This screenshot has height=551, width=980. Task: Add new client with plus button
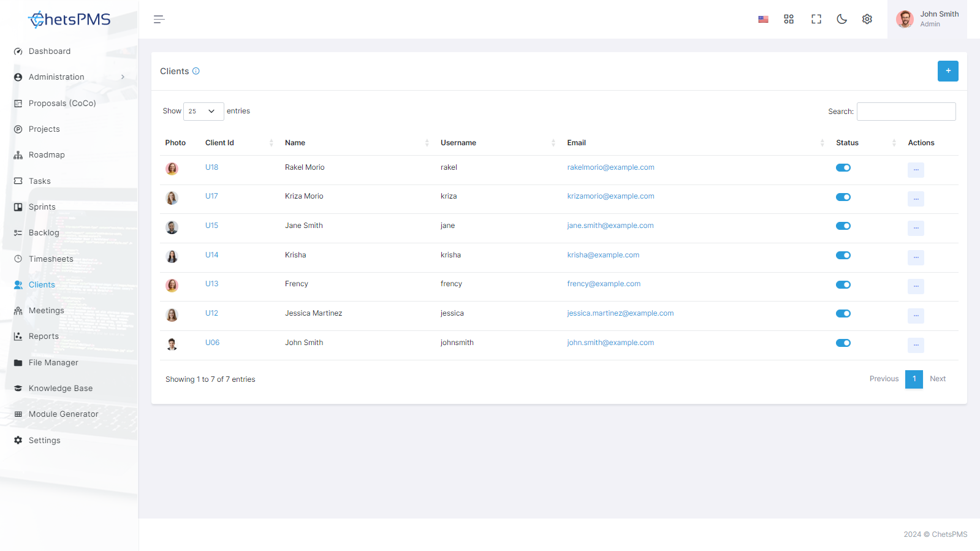point(948,71)
